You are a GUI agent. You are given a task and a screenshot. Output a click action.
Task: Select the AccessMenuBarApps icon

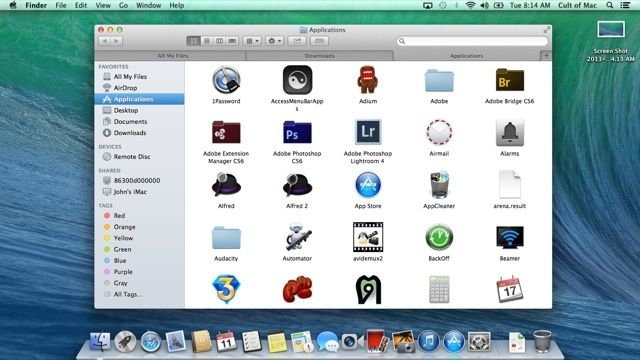point(297,80)
